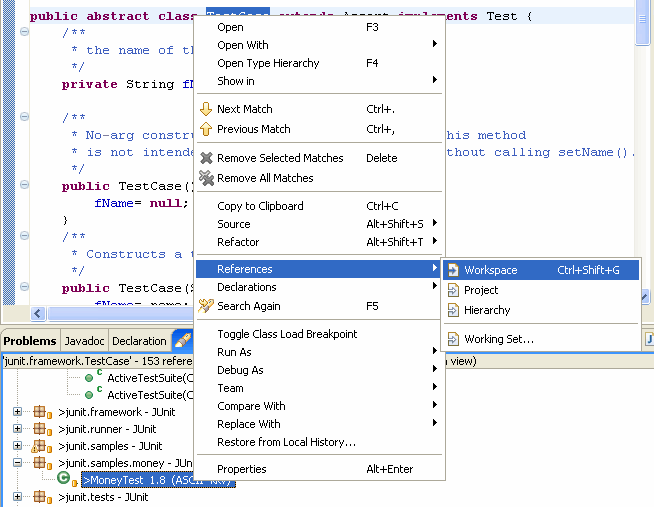This screenshot has width=654, height=507.
Task: Click the Workspace search icon in submenu
Action: 453,270
